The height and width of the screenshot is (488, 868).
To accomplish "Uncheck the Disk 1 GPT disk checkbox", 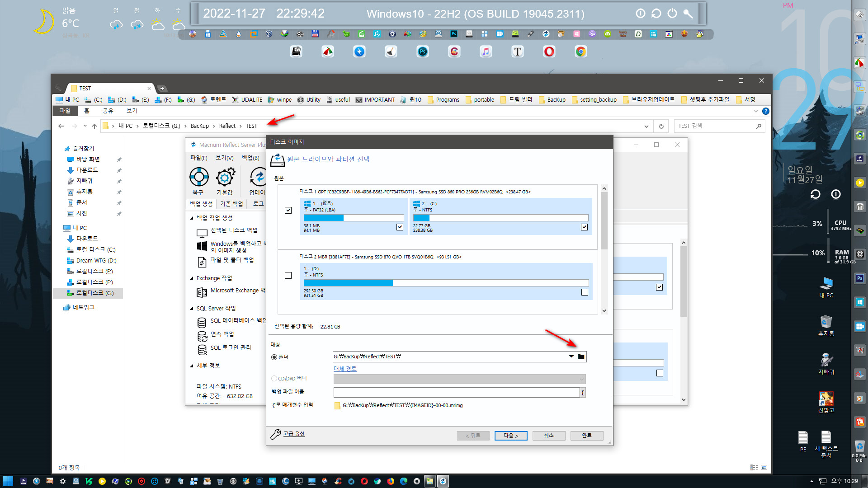I will tap(288, 210).
